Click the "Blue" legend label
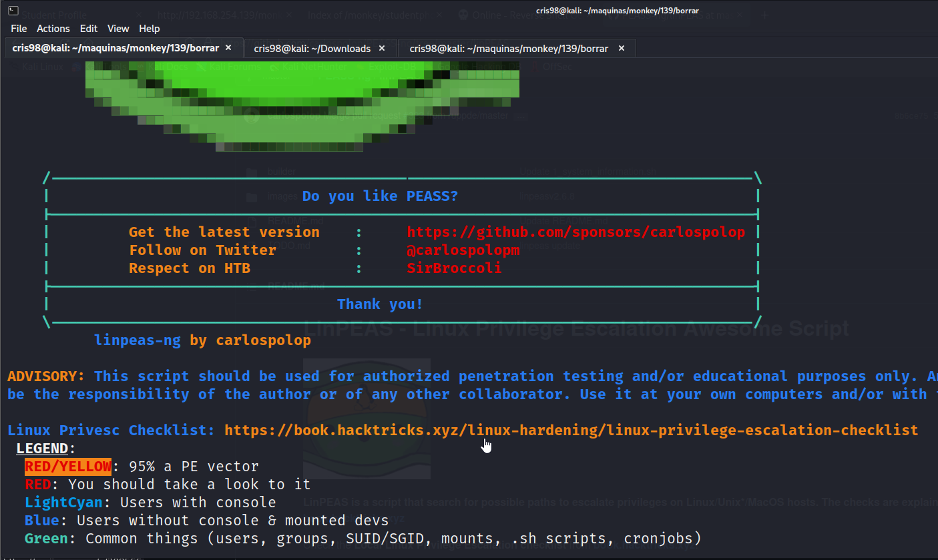Image resolution: width=938 pixels, height=560 pixels. [x=42, y=521]
